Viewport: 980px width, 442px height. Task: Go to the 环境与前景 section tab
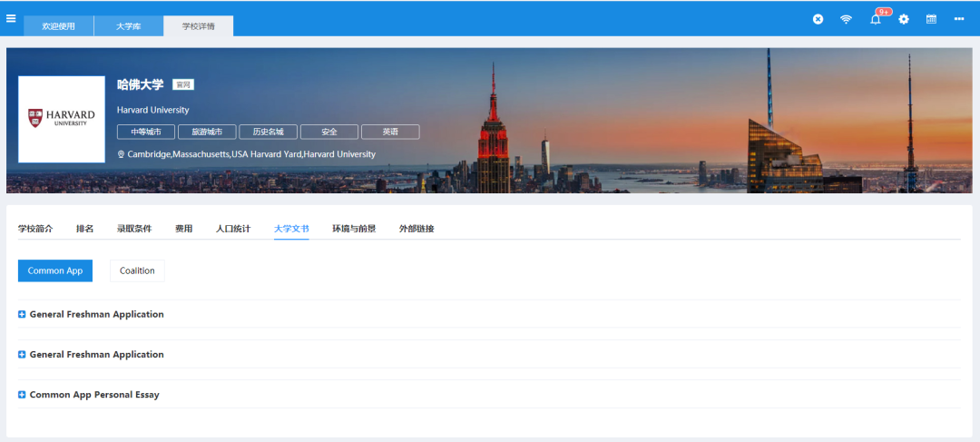pos(354,229)
